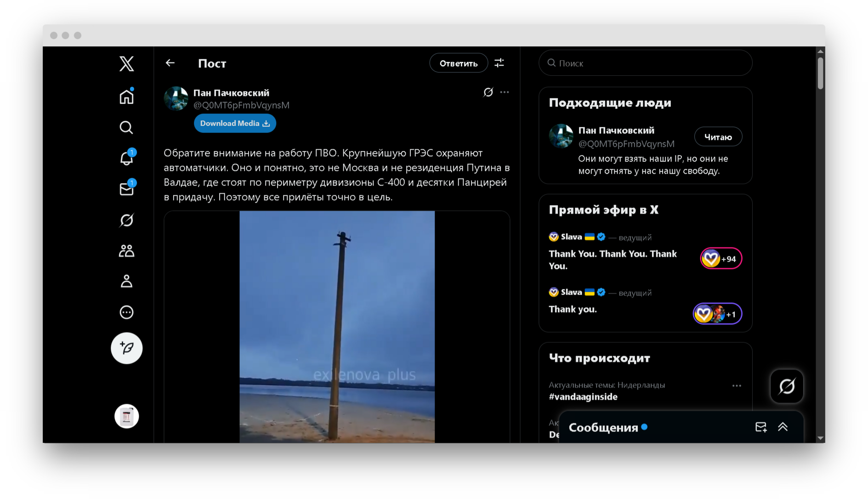Click the Ответить reply button
The width and height of the screenshot is (868, 504).
[458, 63]
